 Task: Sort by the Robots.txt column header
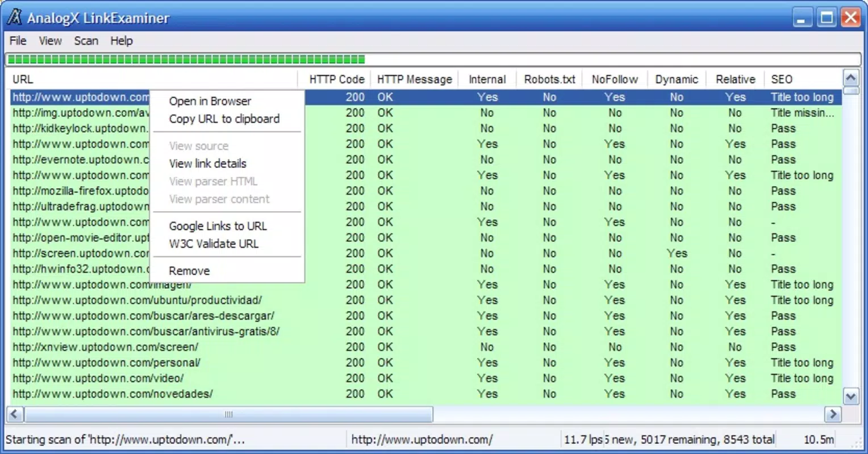(549, 79)
